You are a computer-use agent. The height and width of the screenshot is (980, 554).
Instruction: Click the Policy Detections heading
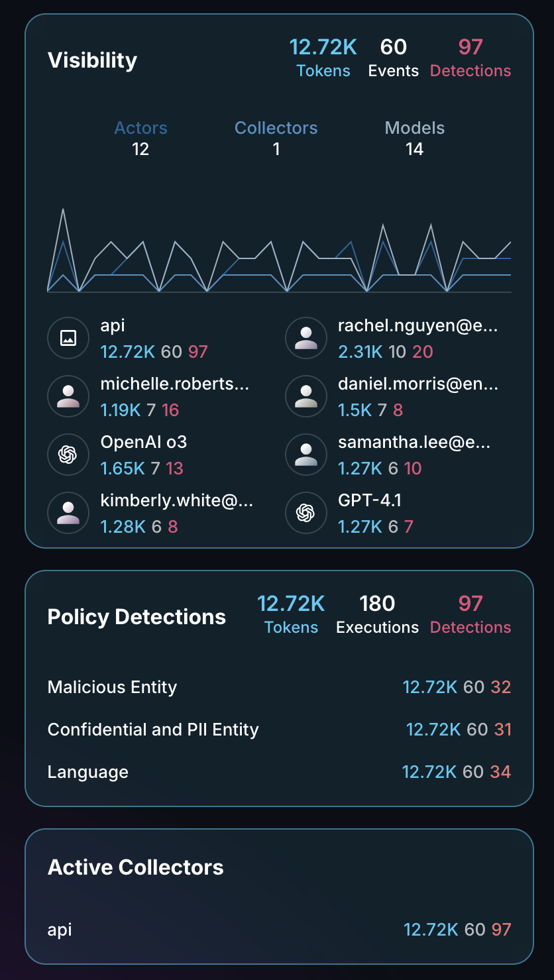coord(137,617)
